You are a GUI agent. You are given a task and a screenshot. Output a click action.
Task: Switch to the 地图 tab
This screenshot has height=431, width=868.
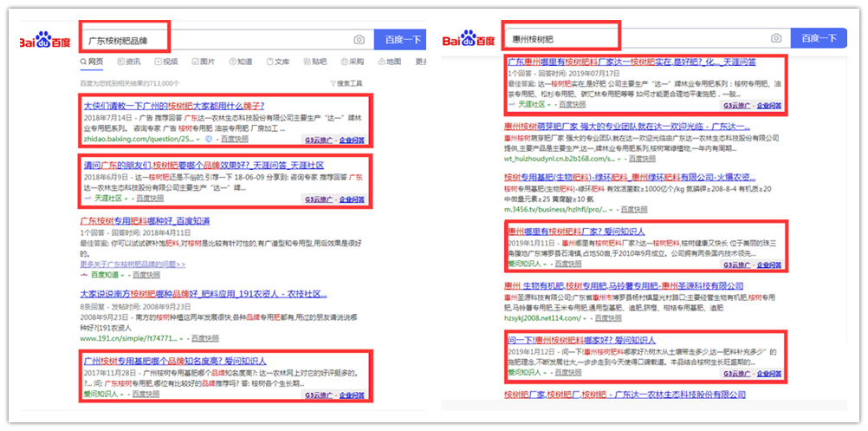390,62
